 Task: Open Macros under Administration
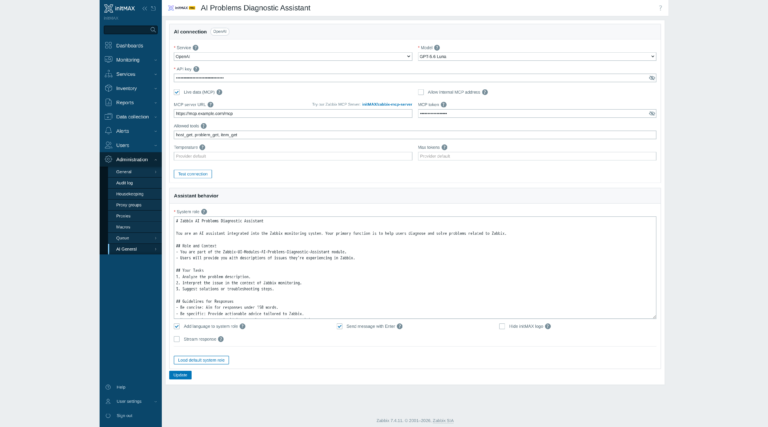point(123,227)
